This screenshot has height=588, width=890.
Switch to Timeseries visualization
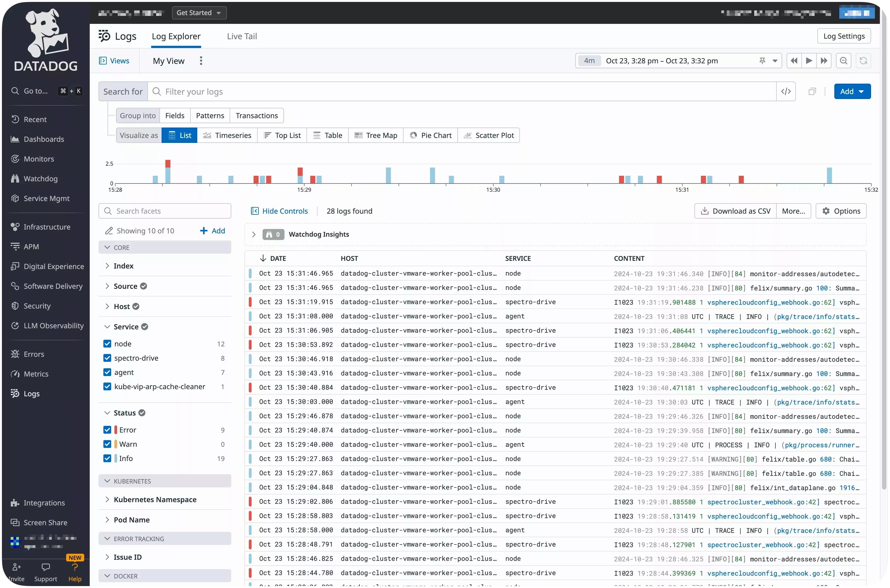click(227, 135)
